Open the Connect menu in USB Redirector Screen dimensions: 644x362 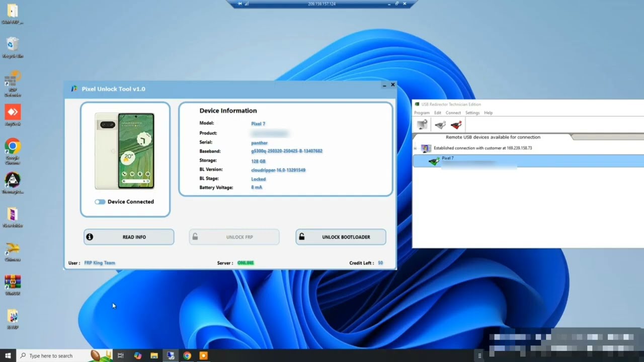tap(453, 113)
